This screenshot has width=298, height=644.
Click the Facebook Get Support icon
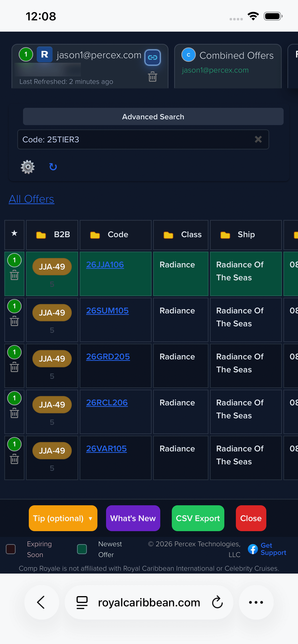(253, 549)
